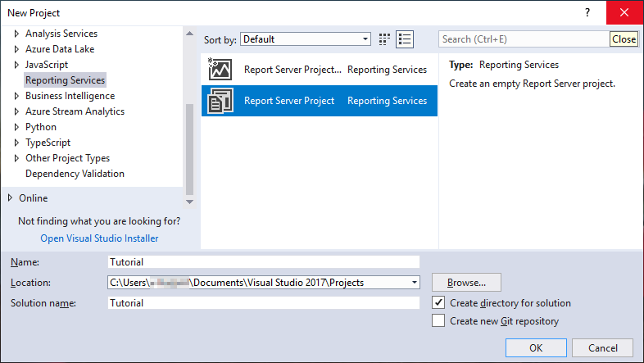Click the Name field containing Tutorial

[x=264, y=262]
